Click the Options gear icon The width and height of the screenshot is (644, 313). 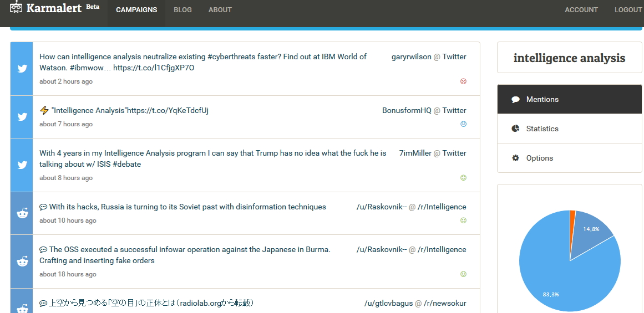tap(515, 158)
